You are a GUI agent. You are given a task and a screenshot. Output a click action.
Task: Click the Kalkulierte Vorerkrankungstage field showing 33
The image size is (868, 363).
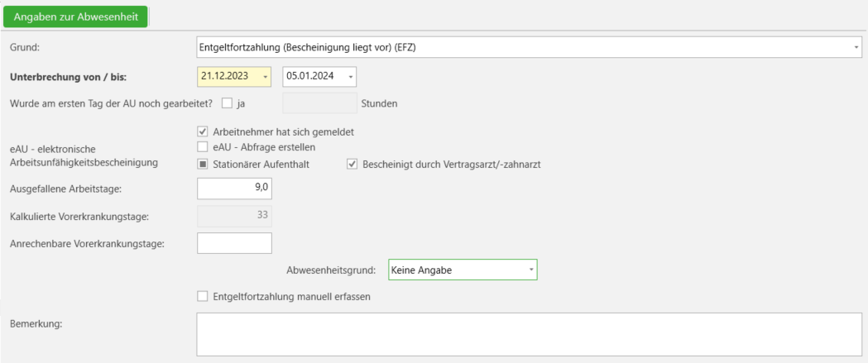[x=235, y=217]
